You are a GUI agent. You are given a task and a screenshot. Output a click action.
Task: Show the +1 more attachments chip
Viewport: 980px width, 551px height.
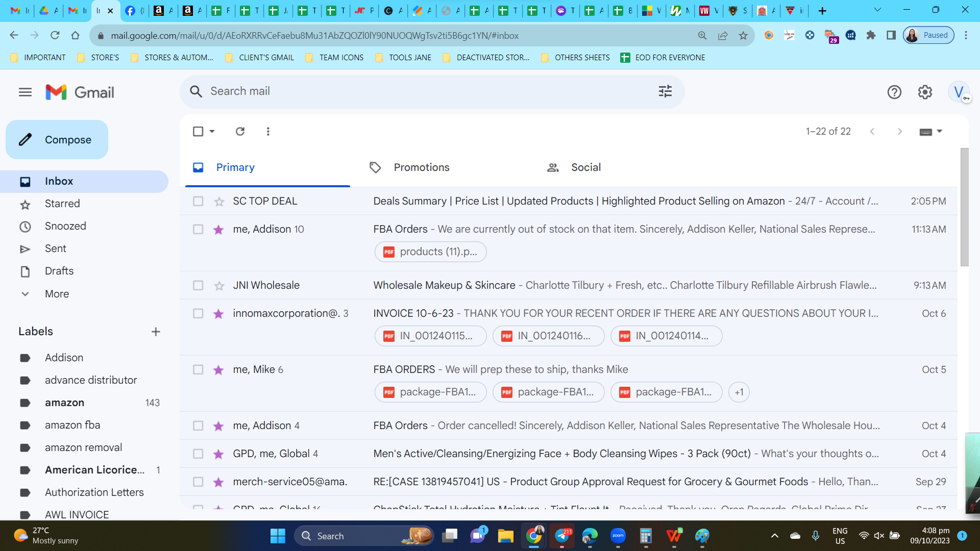(x=739, y=392)
